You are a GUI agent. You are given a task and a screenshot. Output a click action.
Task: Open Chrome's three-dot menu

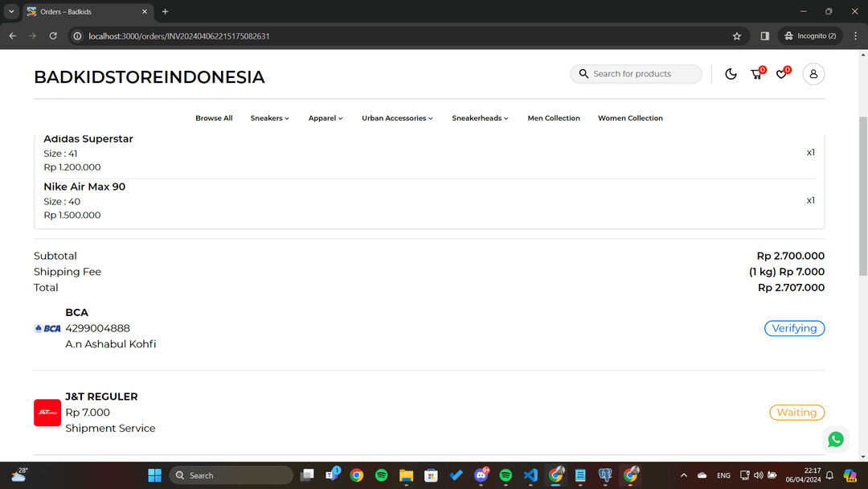click(x=856, y=36)
